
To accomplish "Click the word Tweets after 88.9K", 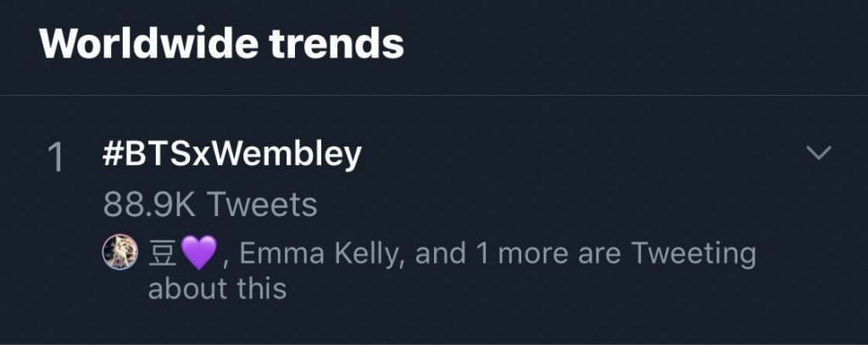I will click(x=262, y=204).
